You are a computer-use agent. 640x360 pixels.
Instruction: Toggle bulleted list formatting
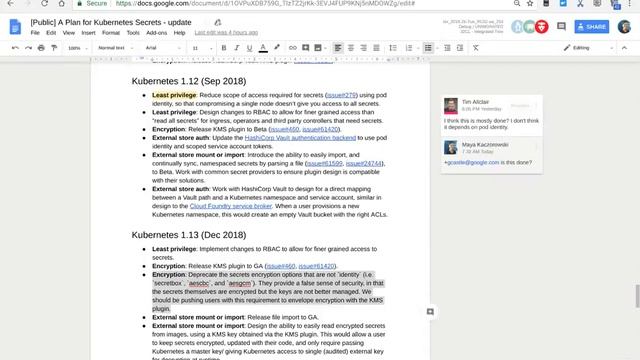click(428, 48)
